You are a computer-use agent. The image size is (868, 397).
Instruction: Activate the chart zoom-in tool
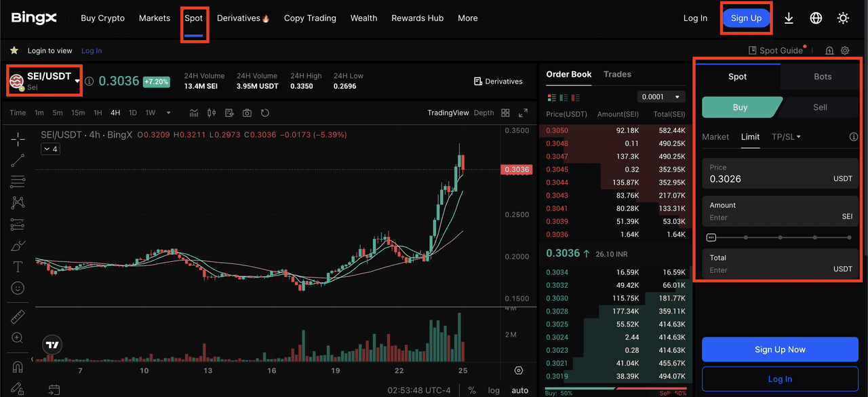click(x=18, y=338)
